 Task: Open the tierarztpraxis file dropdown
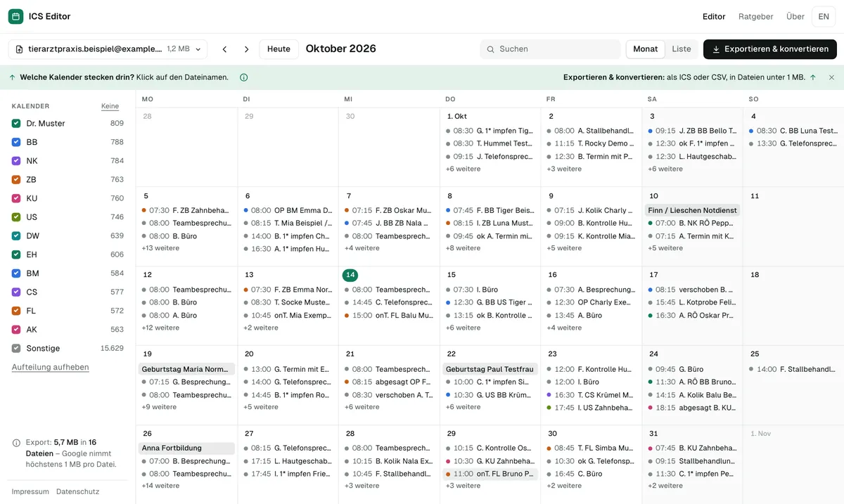pos(108,49)
